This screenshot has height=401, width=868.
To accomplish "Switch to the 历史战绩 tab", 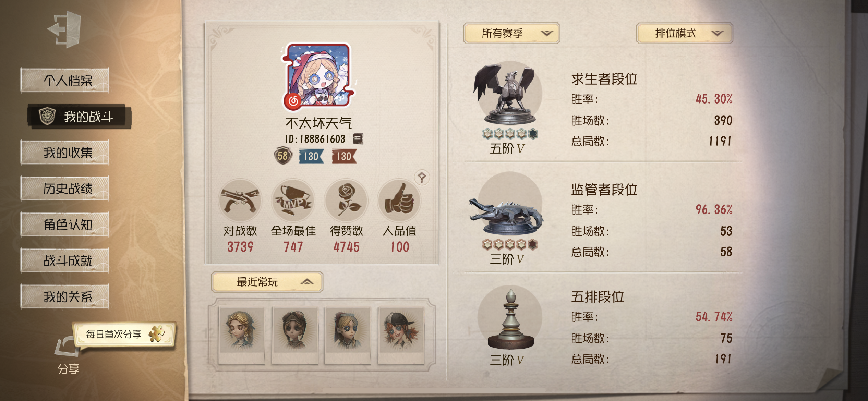I will point(65,189).
